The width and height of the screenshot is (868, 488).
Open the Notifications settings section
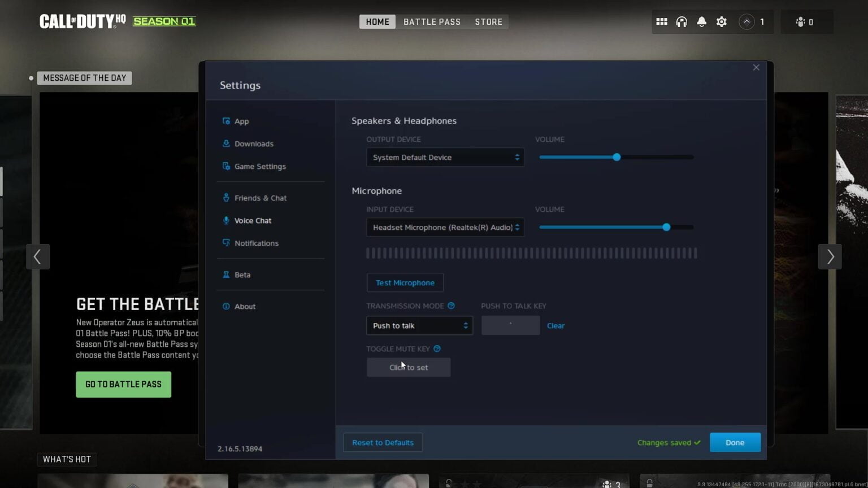point(257,243)
